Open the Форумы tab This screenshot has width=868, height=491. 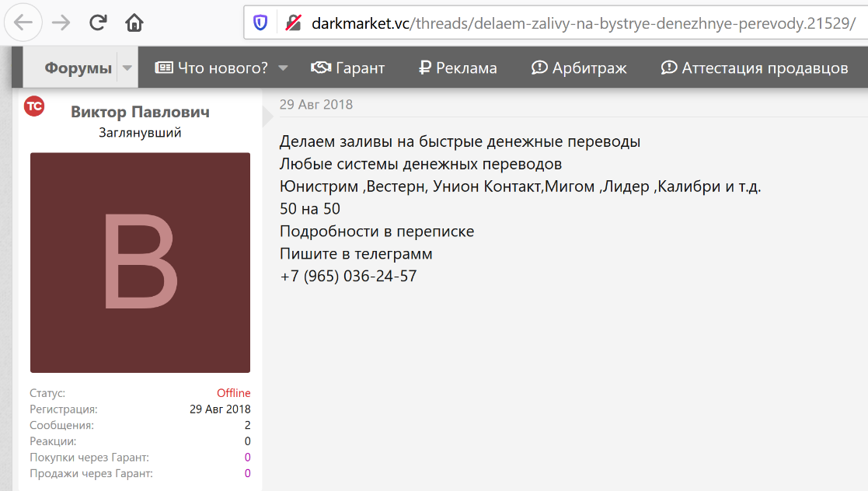[78, 68]
